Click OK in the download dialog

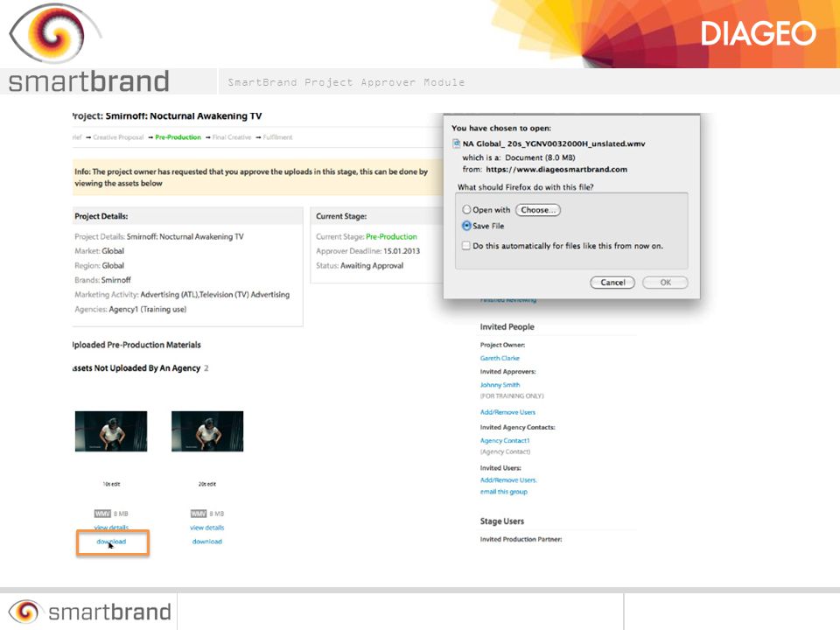tap(665, 283)
